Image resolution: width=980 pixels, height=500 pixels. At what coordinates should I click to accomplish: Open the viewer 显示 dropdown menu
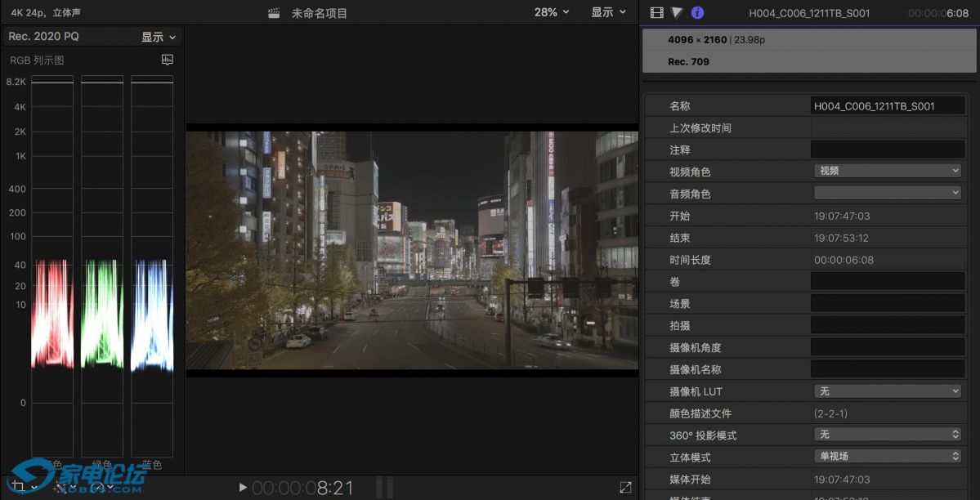(609, 12)
